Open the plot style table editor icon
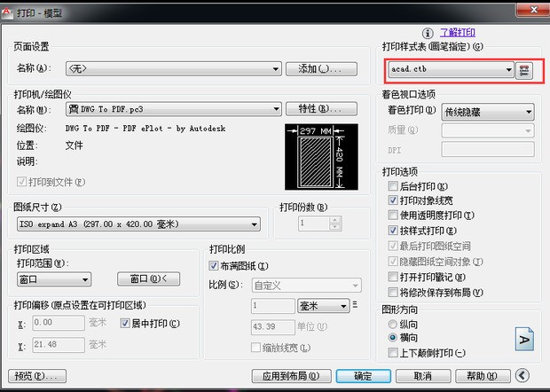 (524, 70)
